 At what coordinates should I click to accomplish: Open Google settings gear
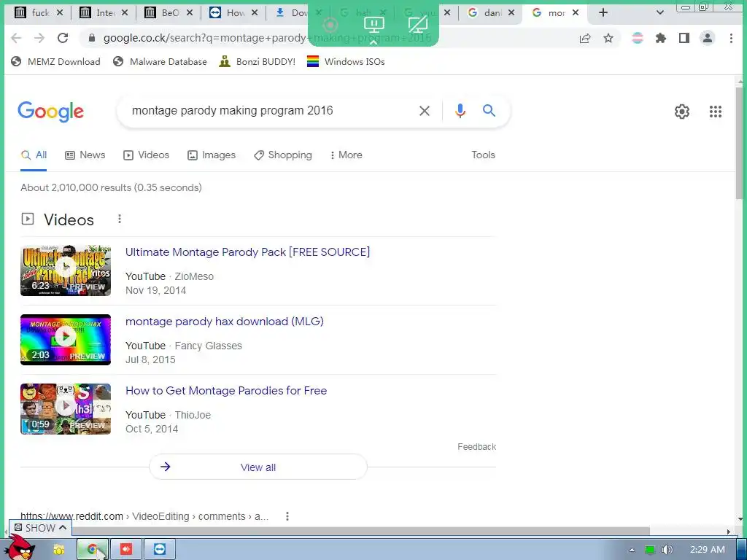(x=682, y=112)
